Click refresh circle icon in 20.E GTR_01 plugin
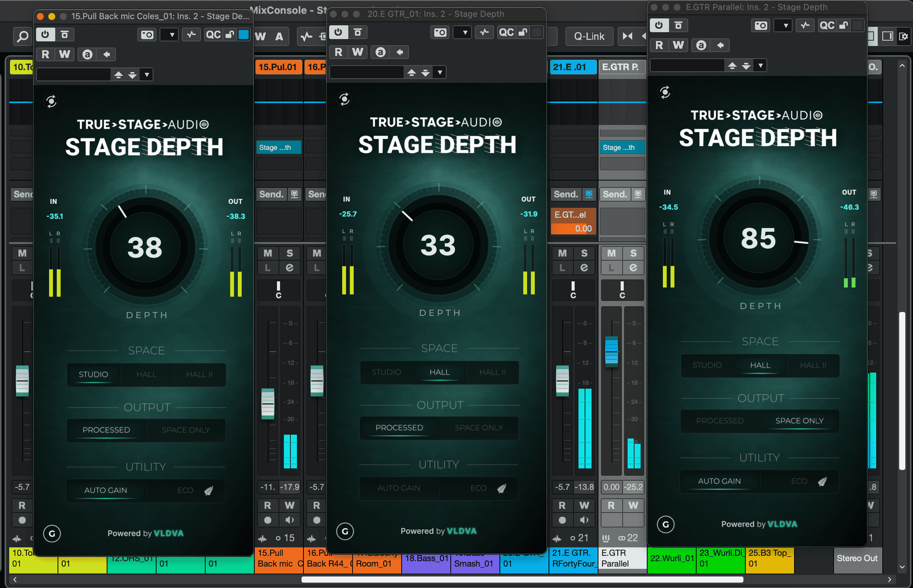The image size is (913, 588). click(x=344, y=99)
